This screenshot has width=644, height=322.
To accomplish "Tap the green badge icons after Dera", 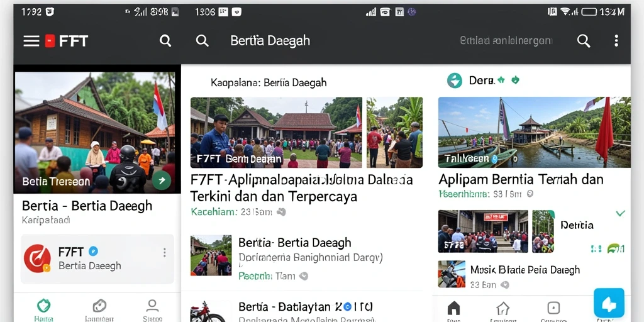I will (x=508, y=80).
